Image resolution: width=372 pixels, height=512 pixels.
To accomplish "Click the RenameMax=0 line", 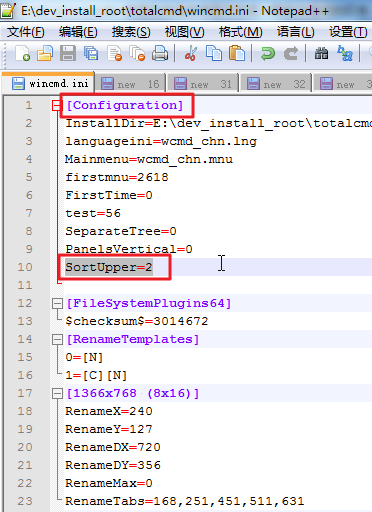I will pyautogui.click(x=109, y=483).
